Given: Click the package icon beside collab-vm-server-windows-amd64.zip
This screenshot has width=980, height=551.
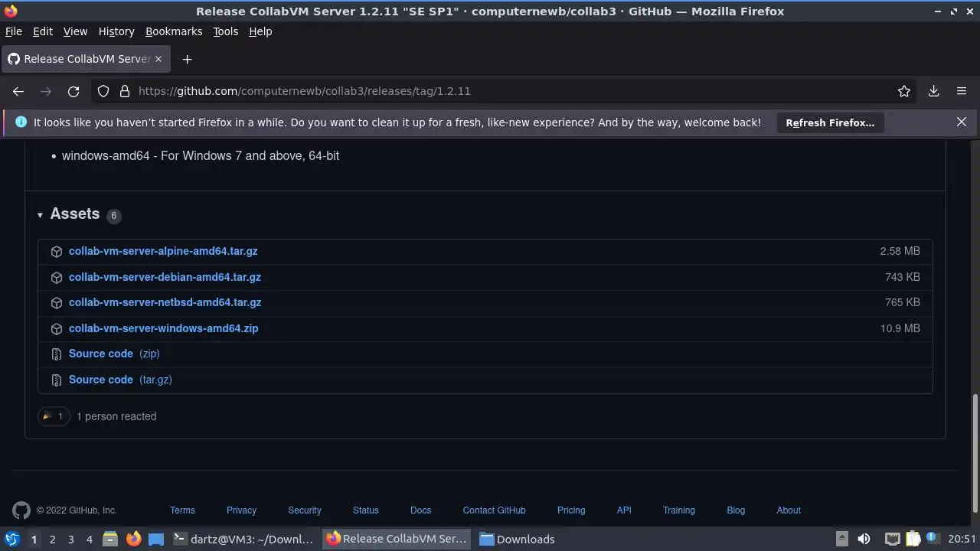Looking at the screenshot, I should click(x=57, y=329).
